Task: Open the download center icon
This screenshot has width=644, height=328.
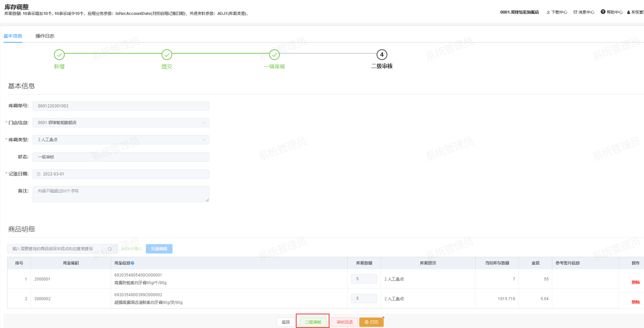Action: pos(548,12)
